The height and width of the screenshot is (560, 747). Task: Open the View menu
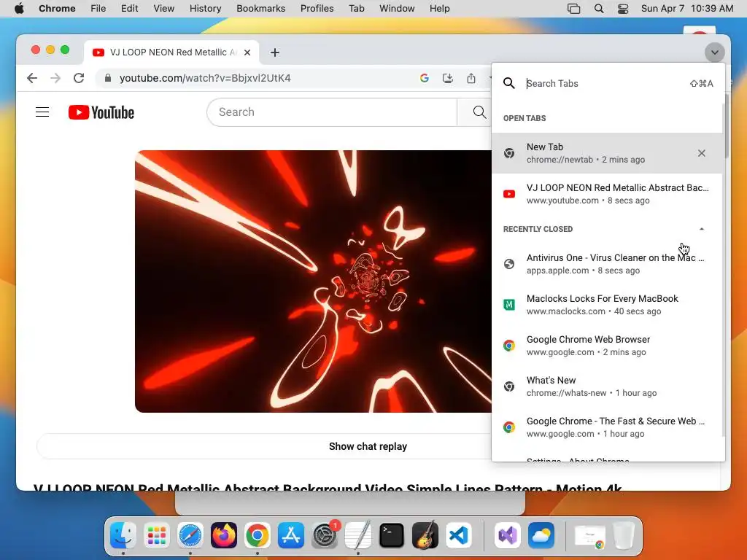[164, 9]
